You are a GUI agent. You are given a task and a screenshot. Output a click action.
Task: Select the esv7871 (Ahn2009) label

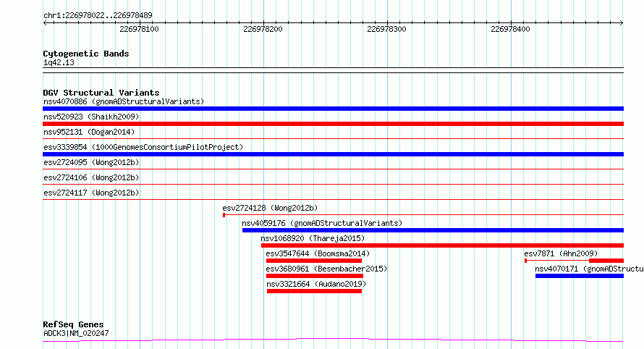point(561,253)
